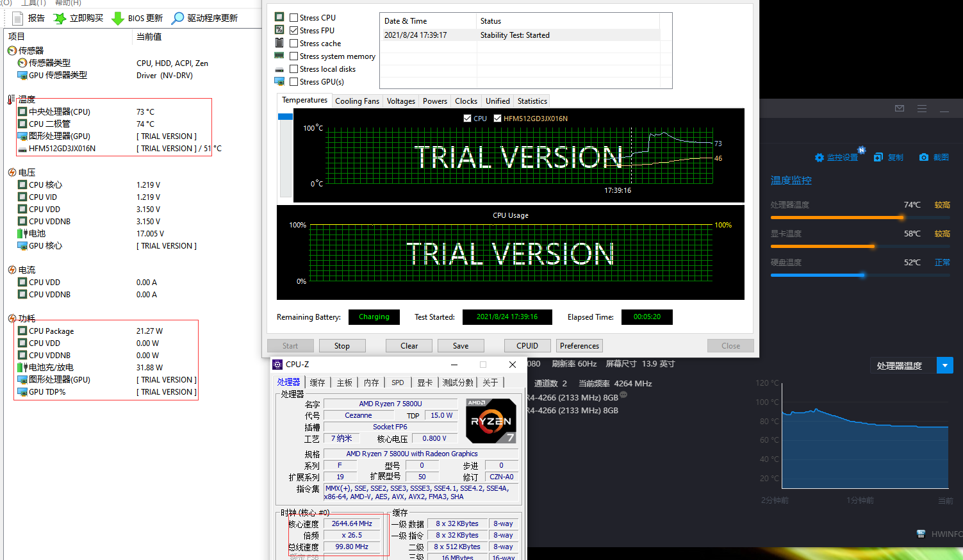Click the Stress cache chip icon
This screenshot has height=560, width=963.
pos(279,42)
